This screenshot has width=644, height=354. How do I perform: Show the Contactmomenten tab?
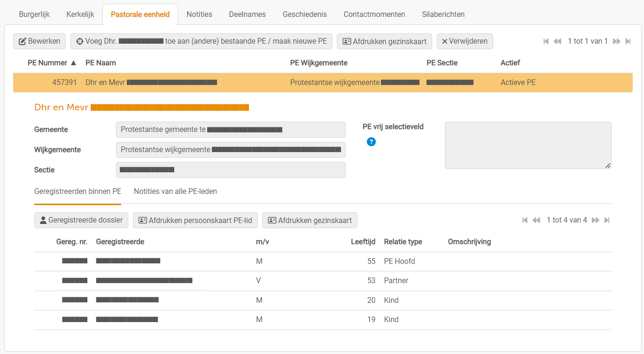[x=374, y=14]
